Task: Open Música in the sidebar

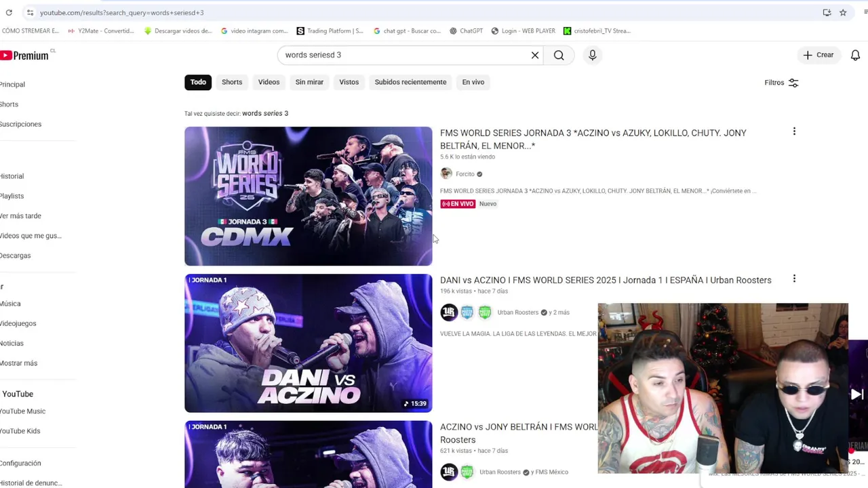Action: 10,304
